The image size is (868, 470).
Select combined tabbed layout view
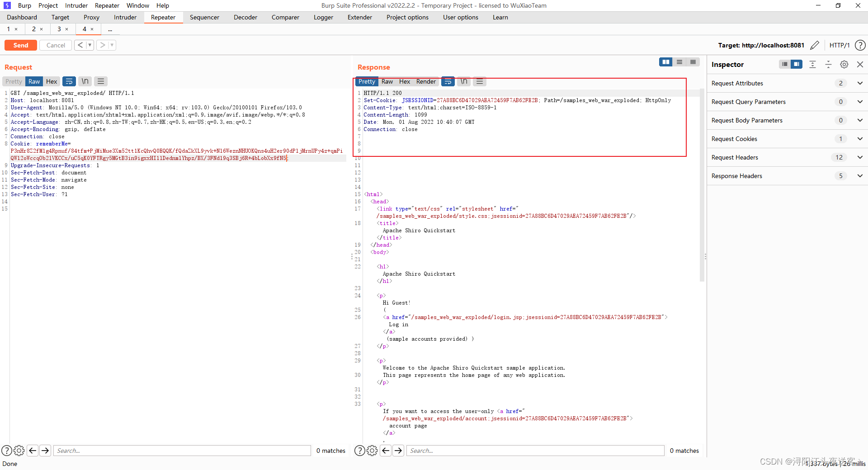click(x=693, y=62)
